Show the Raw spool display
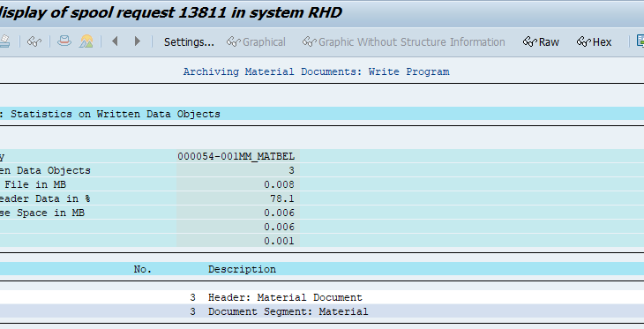The width and height of the screenshot is (644, 329). [541, 41]
